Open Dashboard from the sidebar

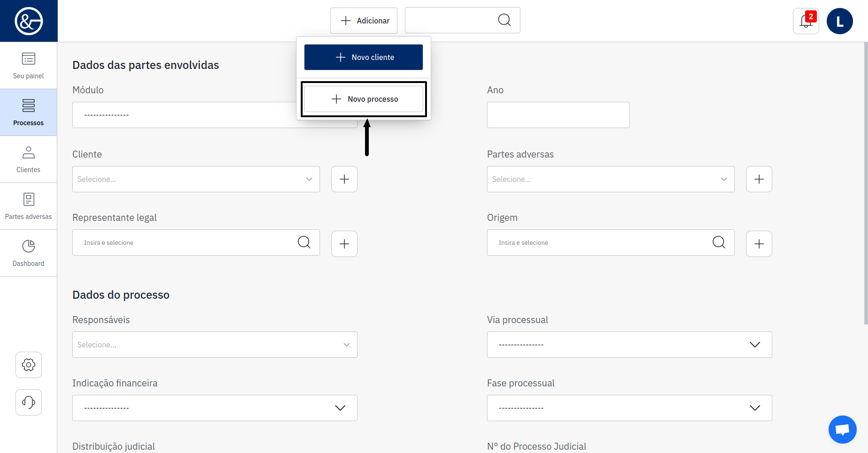pos(29,253)
